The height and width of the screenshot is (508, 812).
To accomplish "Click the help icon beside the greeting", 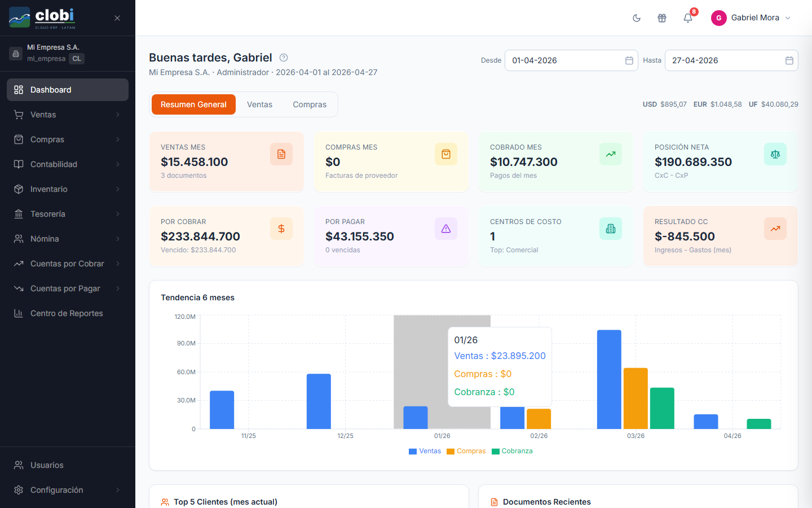I will tap(284, 58).
